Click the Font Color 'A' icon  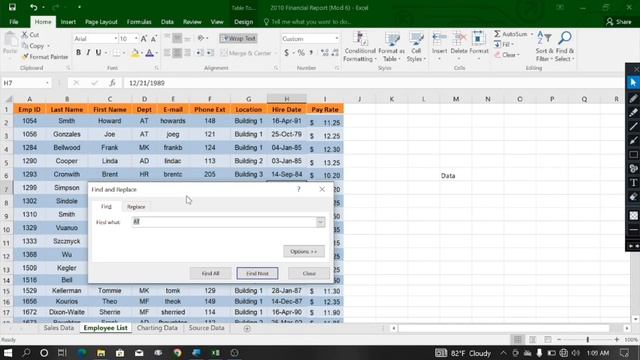click(149, 53)
